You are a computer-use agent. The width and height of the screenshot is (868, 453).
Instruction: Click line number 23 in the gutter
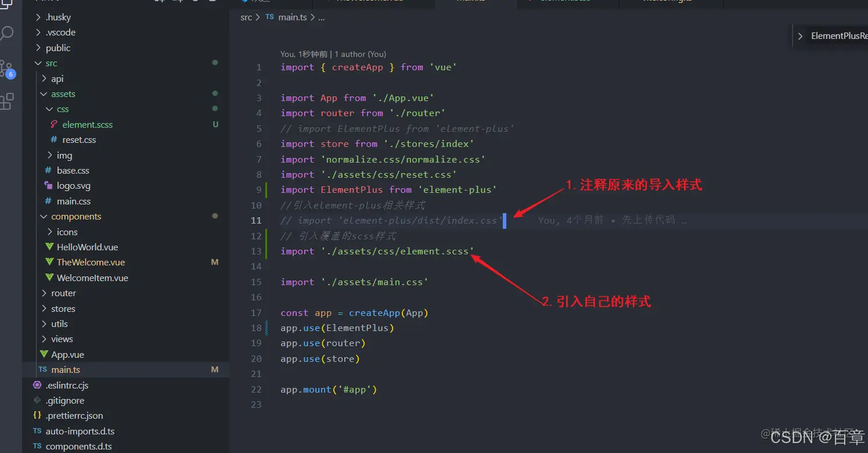[x=256, y=405]
